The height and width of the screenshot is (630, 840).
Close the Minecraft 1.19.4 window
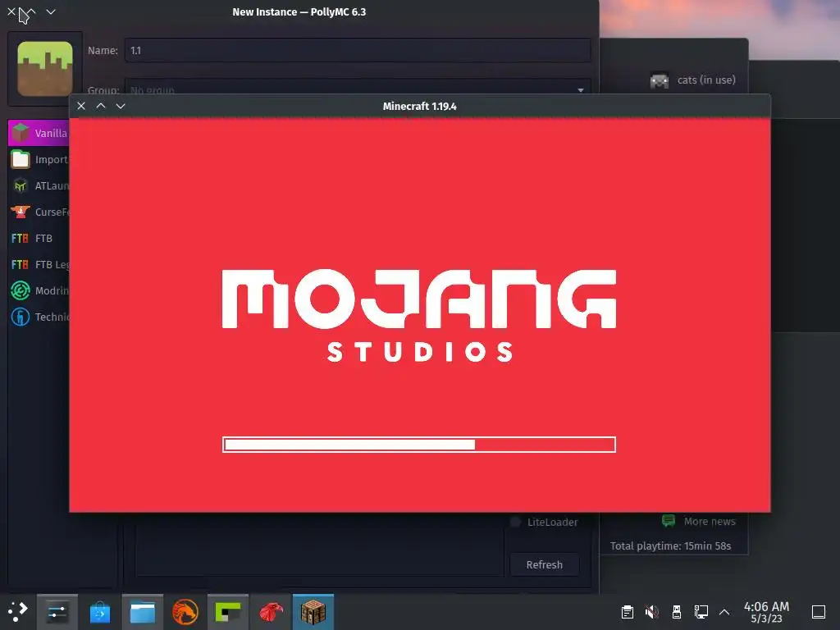[x=81, y=106]
